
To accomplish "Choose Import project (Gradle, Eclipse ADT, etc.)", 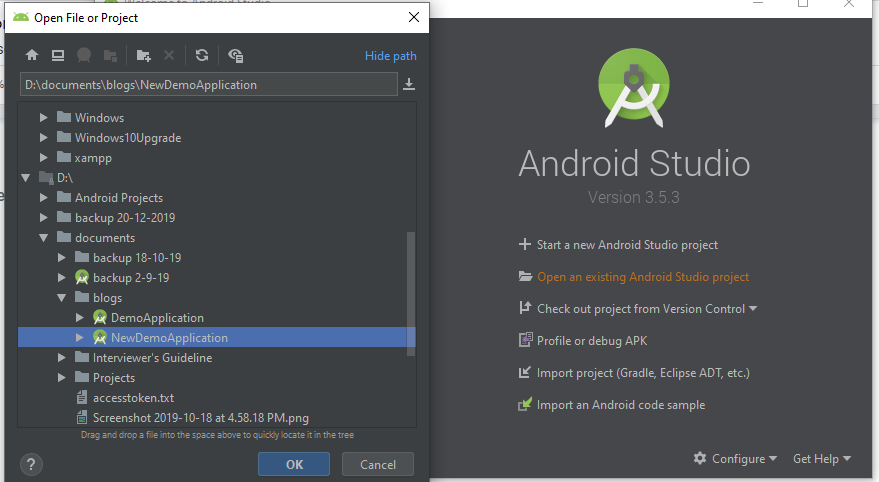I will pos(643,373).
